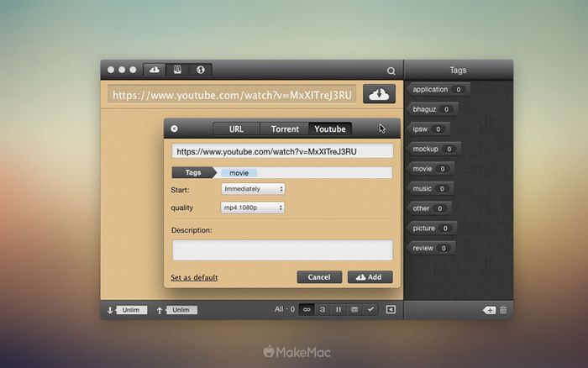Select the review tag in sidebar
Image resolution: width=588 pixels, height=368 pixels.
click(430, 248)
